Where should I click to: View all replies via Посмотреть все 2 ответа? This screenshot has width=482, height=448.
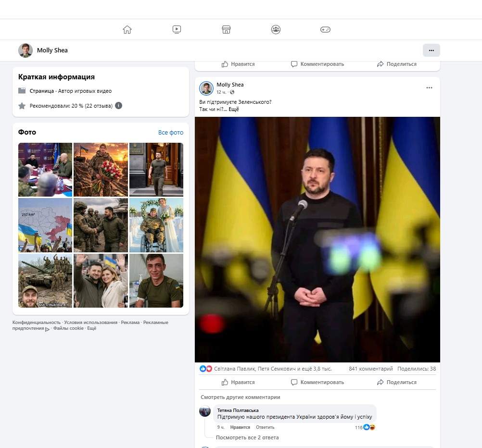coord(247,437)
